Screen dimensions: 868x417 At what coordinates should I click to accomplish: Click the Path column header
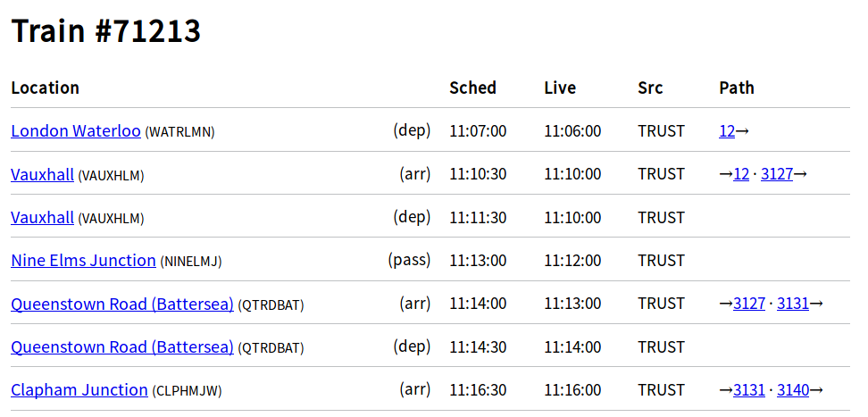tap(737, 88)
